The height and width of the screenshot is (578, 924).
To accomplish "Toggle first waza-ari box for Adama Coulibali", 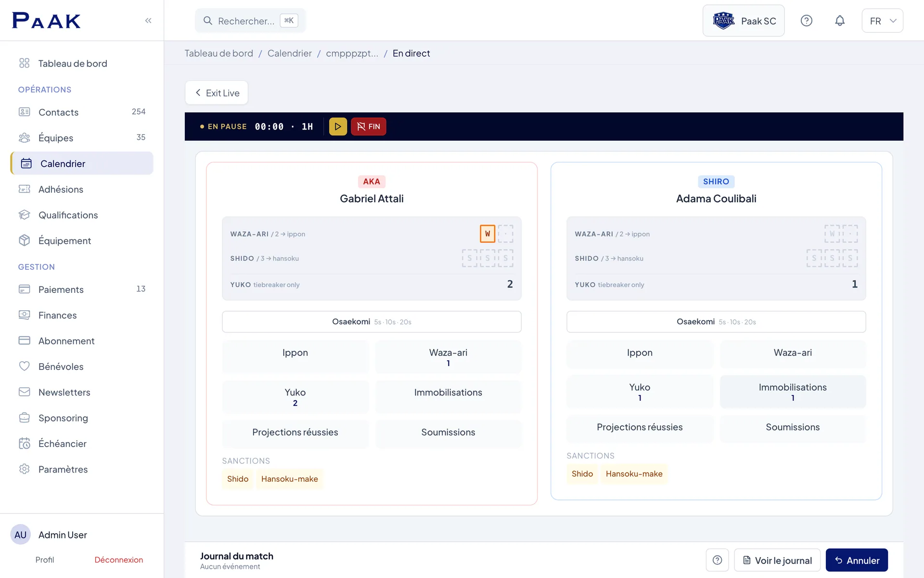I will click(832, 234).
